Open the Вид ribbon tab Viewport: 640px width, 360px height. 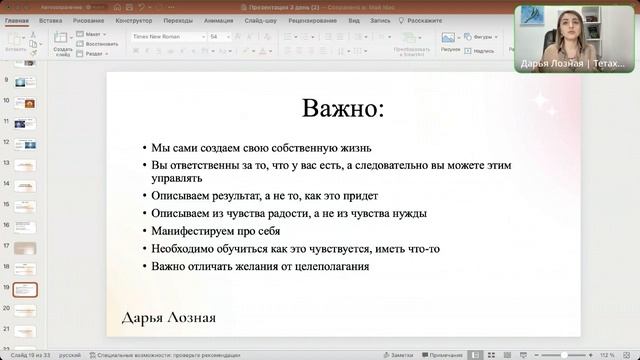(354, 20)
